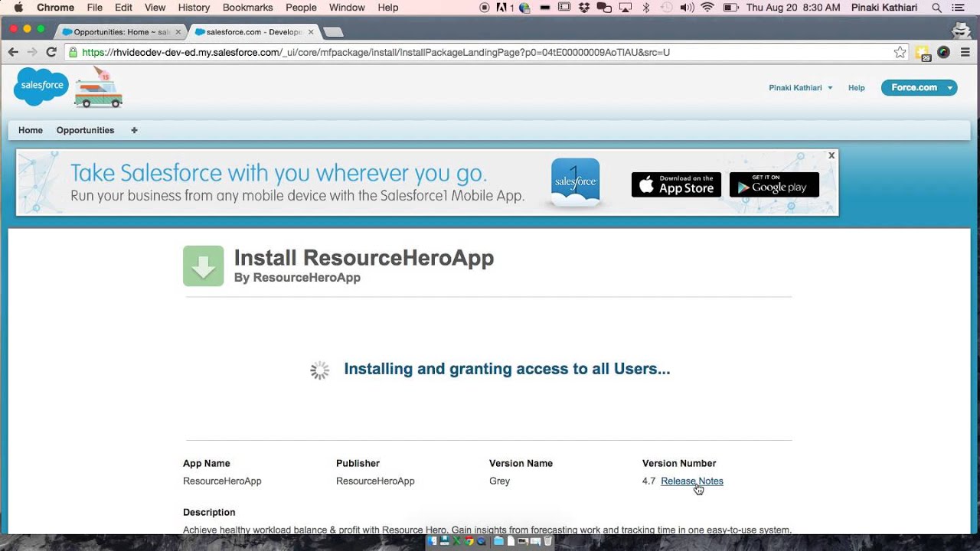The height and width of the screenshot is (551, 980).
Task: Open the File menu
Action: [x=95, y=8]
